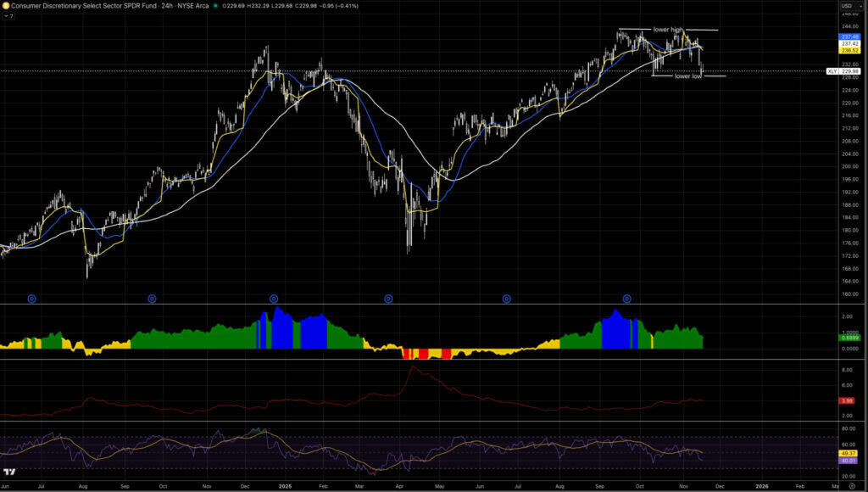Click the dividend marker near March 2025
868x492 pixels.
388,299
